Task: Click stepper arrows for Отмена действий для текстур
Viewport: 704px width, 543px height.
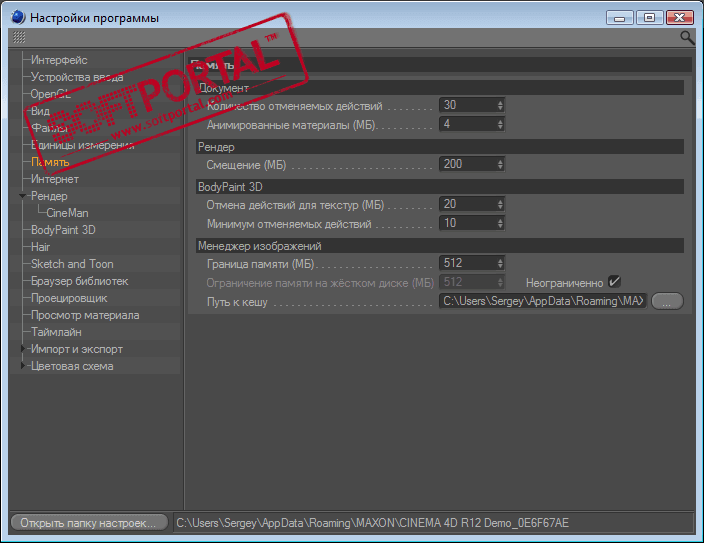Action: coord(500,204)
